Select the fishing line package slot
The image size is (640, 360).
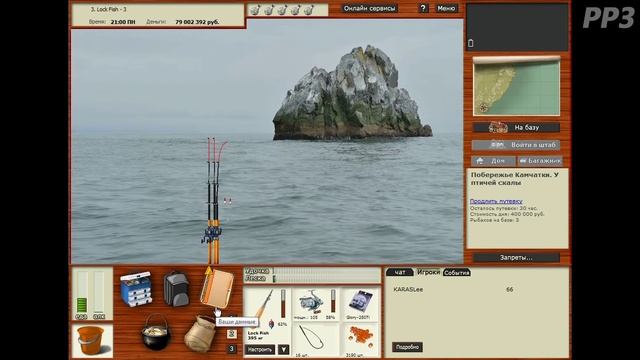tap(360, 304)
